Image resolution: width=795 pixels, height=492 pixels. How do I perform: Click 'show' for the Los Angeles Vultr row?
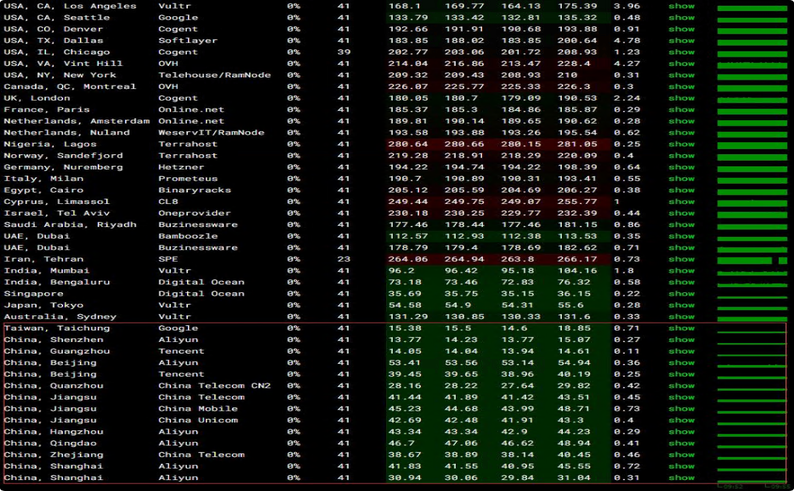(681, 6)
